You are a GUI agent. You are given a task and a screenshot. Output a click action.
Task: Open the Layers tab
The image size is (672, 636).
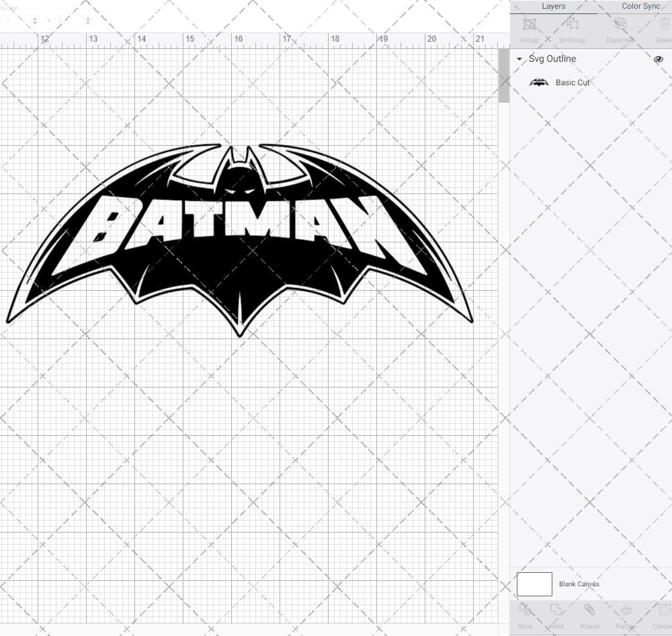(x=554, y=6)
